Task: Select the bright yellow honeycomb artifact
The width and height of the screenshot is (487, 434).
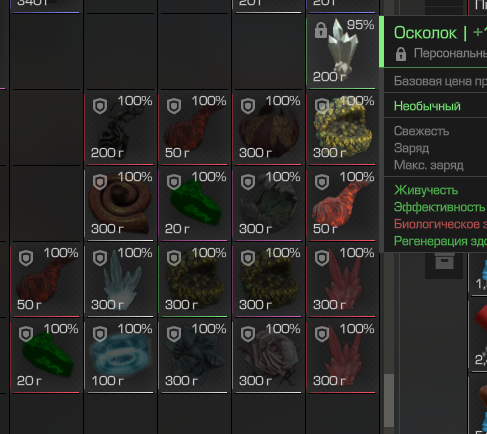Action: tap(342, 127)
